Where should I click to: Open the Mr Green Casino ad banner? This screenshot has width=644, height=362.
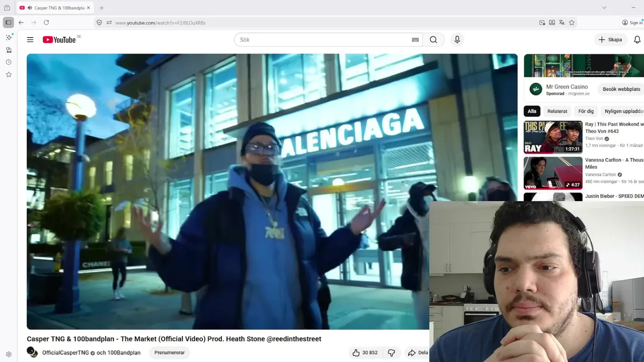584,65
